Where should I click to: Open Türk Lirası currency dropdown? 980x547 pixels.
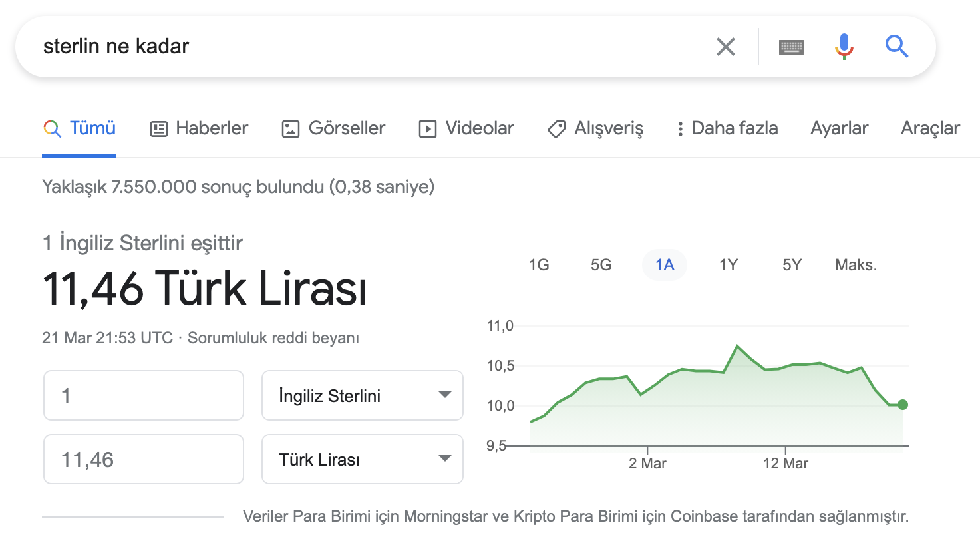point(363,459)
